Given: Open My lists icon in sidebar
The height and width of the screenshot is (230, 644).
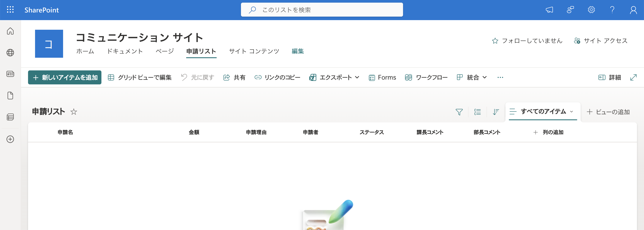Looking at the screenshot, I should tap(10, 117).
